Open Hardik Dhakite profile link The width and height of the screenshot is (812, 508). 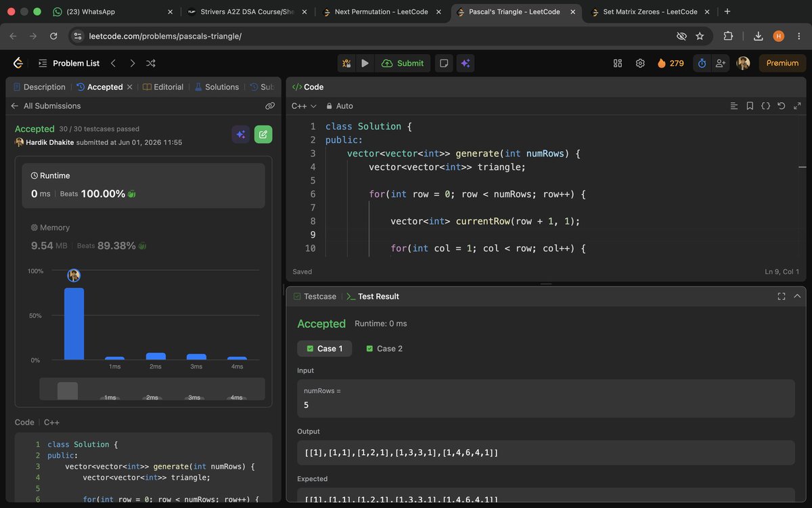49,142
